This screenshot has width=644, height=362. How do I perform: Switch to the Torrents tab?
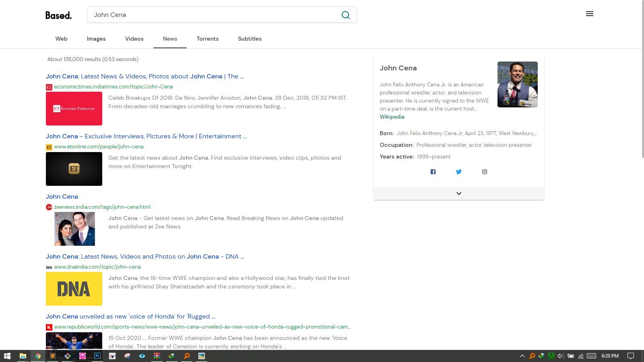click(207, 39)
